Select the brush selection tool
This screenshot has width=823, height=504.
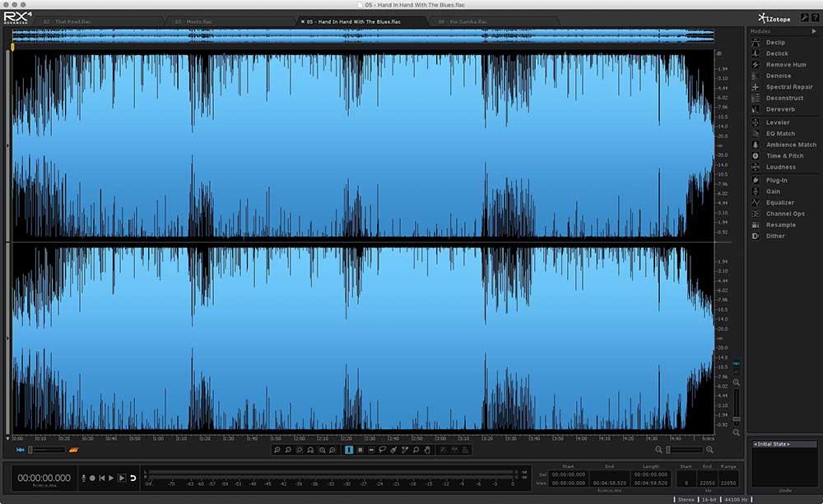click(393, 450)
